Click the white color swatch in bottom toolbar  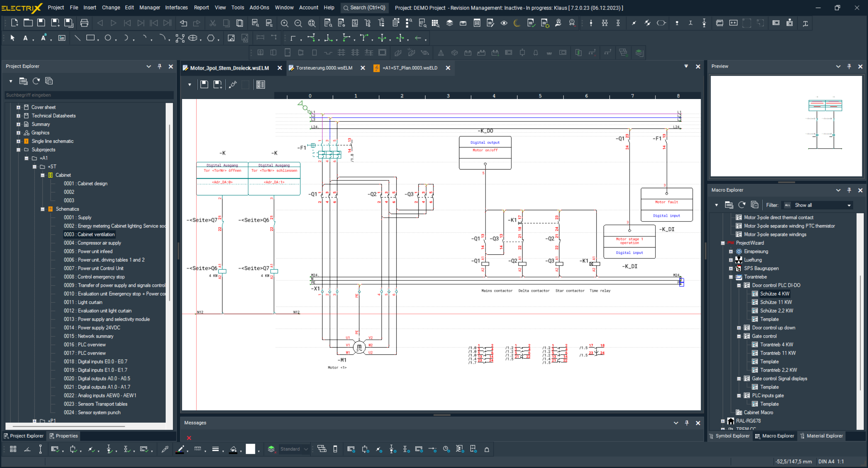[250, 449]
